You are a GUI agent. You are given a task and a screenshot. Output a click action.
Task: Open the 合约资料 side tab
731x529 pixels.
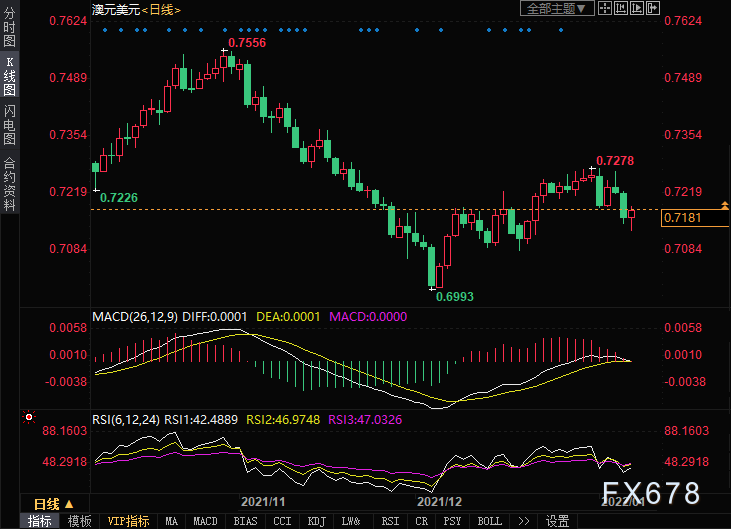tap(9, 185)
